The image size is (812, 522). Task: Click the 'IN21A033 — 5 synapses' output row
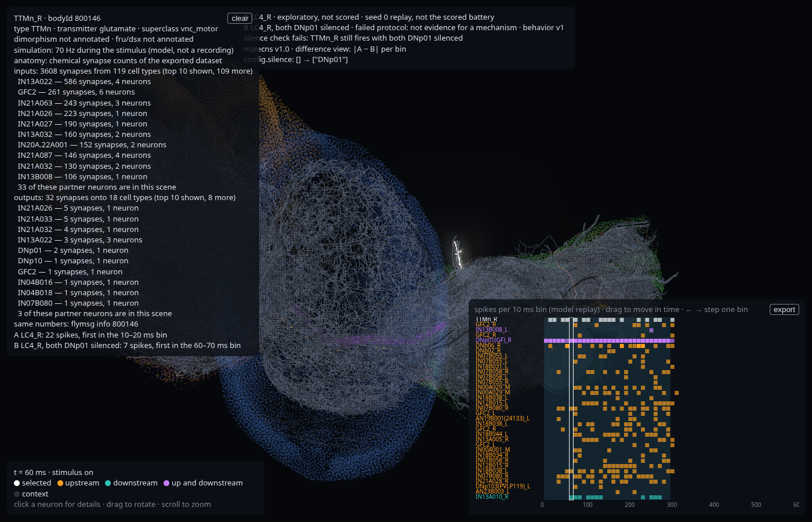pos(78,219)
